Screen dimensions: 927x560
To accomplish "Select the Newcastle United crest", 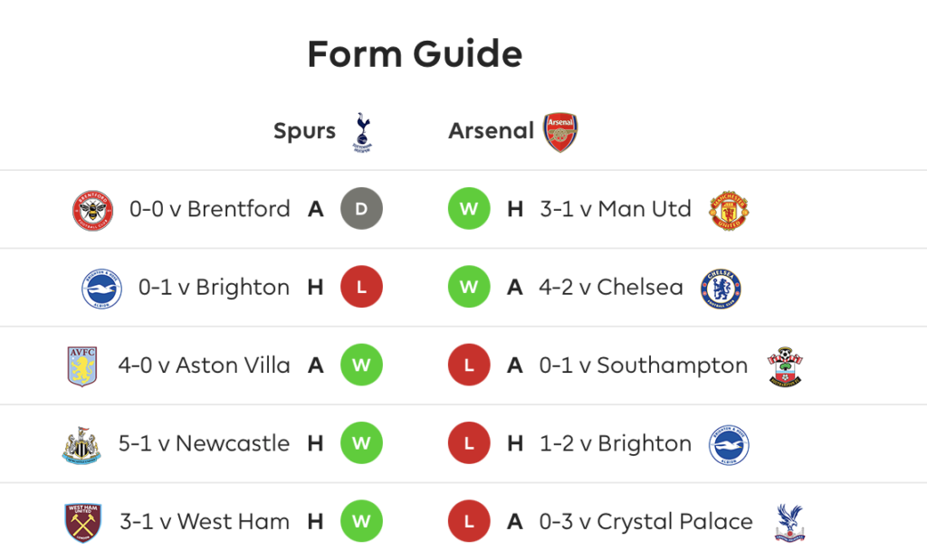I will coord(81,445).
